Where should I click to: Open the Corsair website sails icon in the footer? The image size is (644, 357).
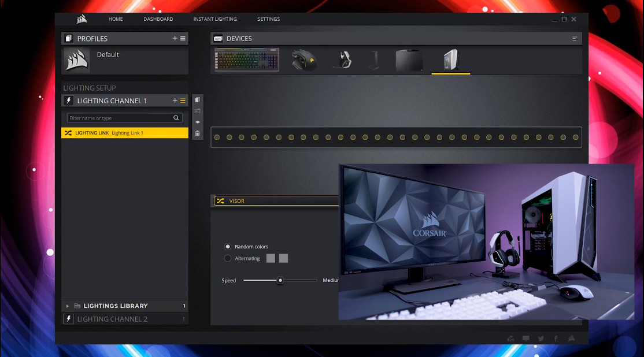pyautogui.click(x=571, y=339)
